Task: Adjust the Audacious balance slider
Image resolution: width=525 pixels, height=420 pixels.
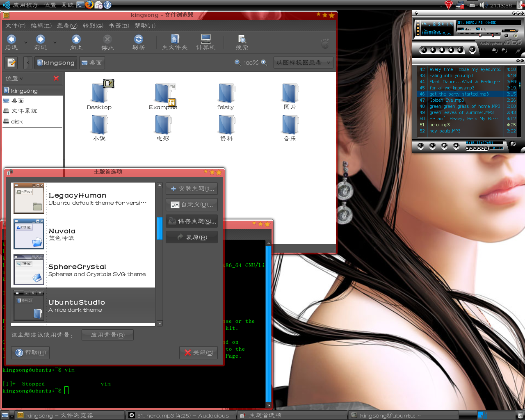Action: [x=493, y=35]
